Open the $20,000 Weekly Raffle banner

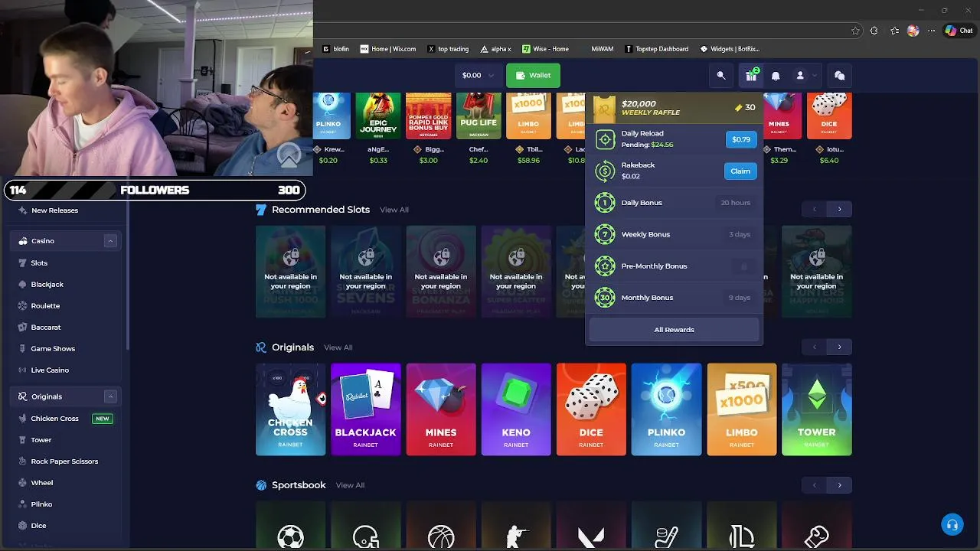click(x=674, y=108)
